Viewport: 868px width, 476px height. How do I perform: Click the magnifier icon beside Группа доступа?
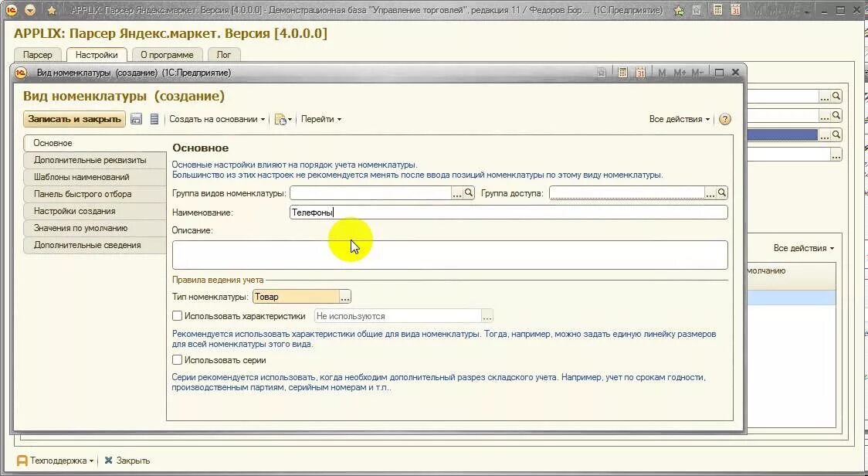[722, 193]
